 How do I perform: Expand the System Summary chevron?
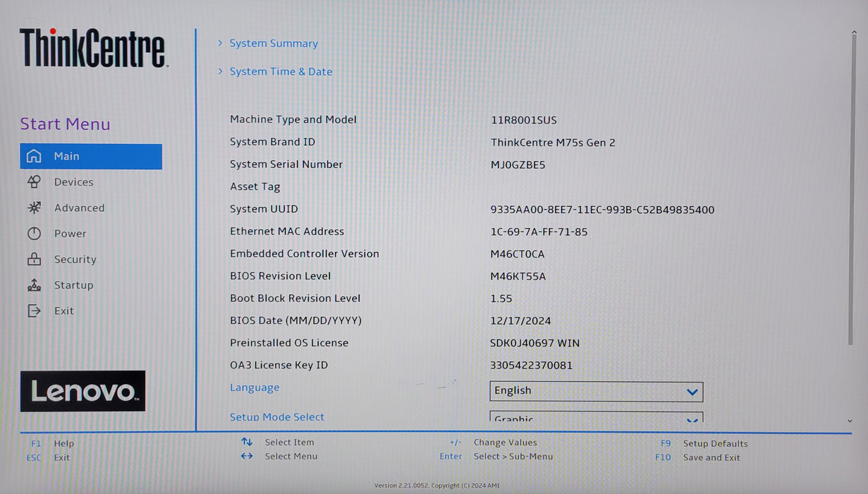220,43
